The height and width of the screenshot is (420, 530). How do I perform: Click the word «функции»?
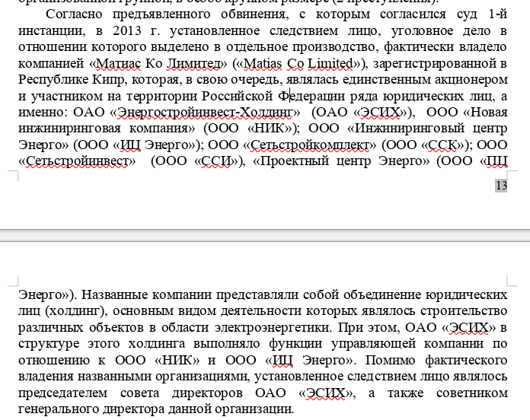click(295, 344)
